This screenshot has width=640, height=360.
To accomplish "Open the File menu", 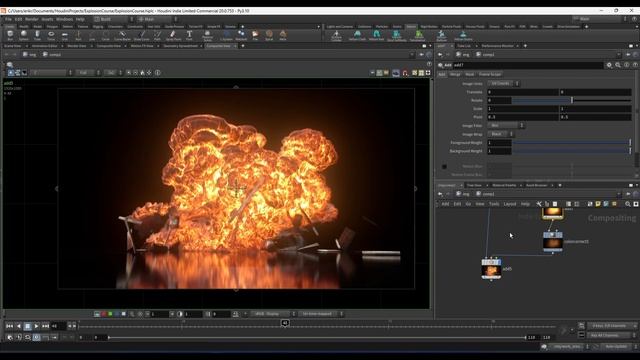I will [8, 19].
